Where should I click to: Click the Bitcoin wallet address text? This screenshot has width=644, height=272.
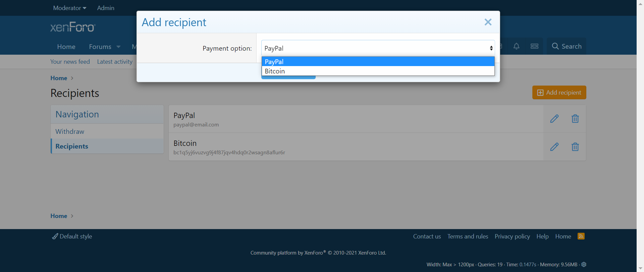click(229, 153)
